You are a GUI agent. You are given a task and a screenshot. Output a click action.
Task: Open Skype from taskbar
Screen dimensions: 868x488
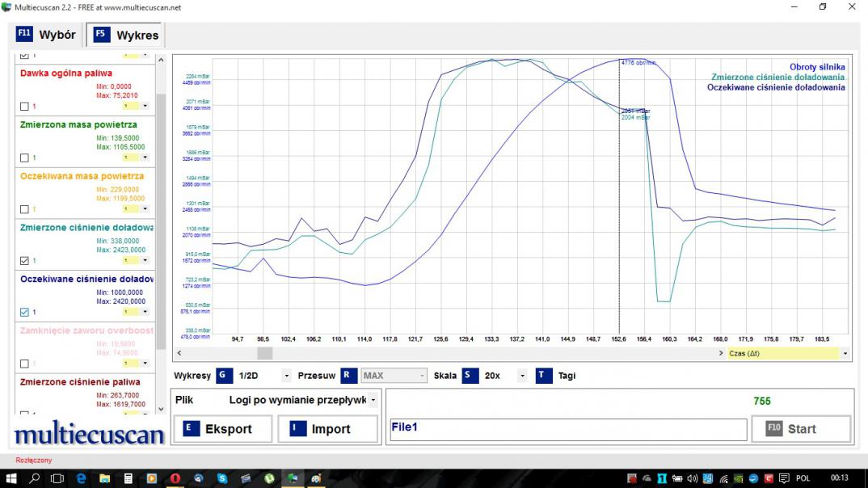click(222, 478)
